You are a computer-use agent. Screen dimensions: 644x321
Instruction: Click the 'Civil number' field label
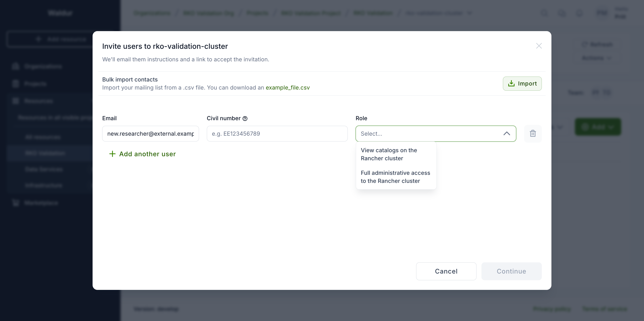point(224,118)
